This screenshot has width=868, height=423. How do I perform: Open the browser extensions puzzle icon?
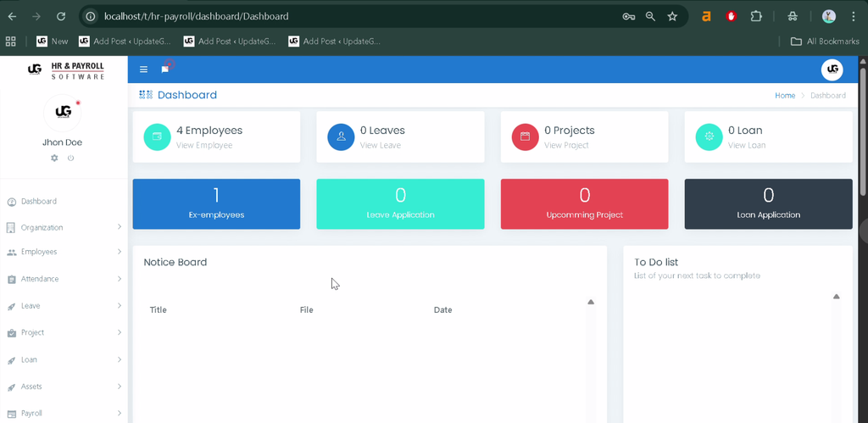click(x=756, y=17)
